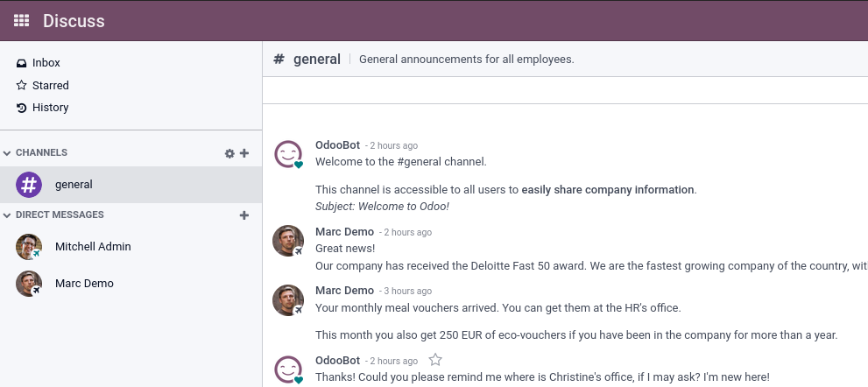Image resolution: width=868 pixels, height=387 pixels.
Task: Click the Starred star icon in sidebar
Action: coord(22,86)
